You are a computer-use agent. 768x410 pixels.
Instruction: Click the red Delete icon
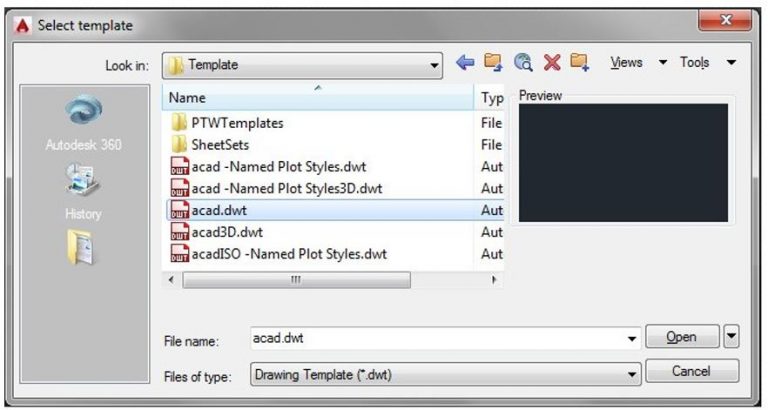[x=551, y=63]
